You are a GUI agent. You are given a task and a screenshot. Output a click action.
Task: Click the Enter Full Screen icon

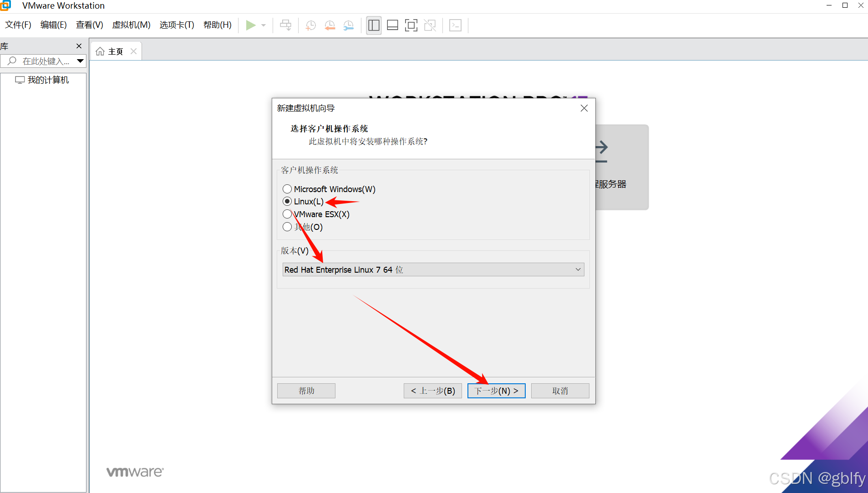pos(411,25)
